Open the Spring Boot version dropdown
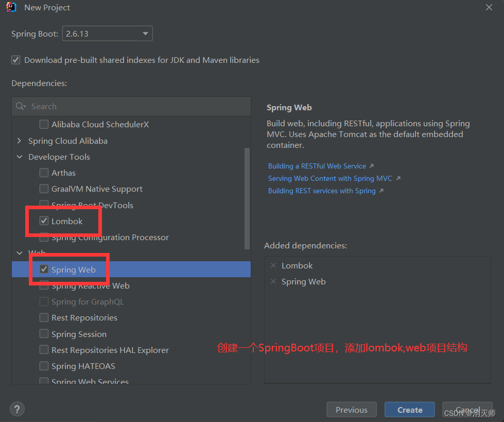504x422 pixels. point(108,33)
